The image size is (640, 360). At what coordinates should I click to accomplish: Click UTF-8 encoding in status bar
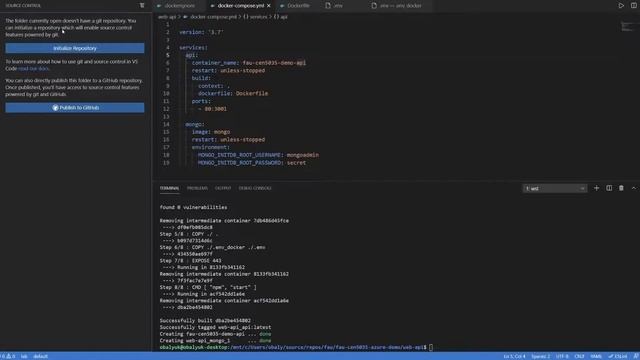click(562, 356)
